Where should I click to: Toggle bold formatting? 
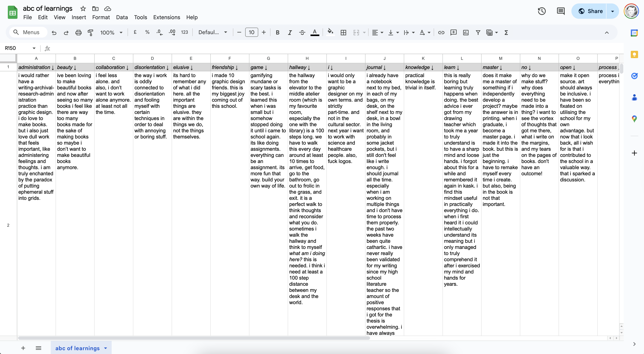point(278,33)
